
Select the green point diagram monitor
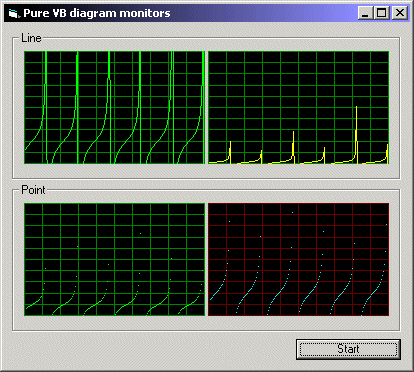click(x=114, y=259)
